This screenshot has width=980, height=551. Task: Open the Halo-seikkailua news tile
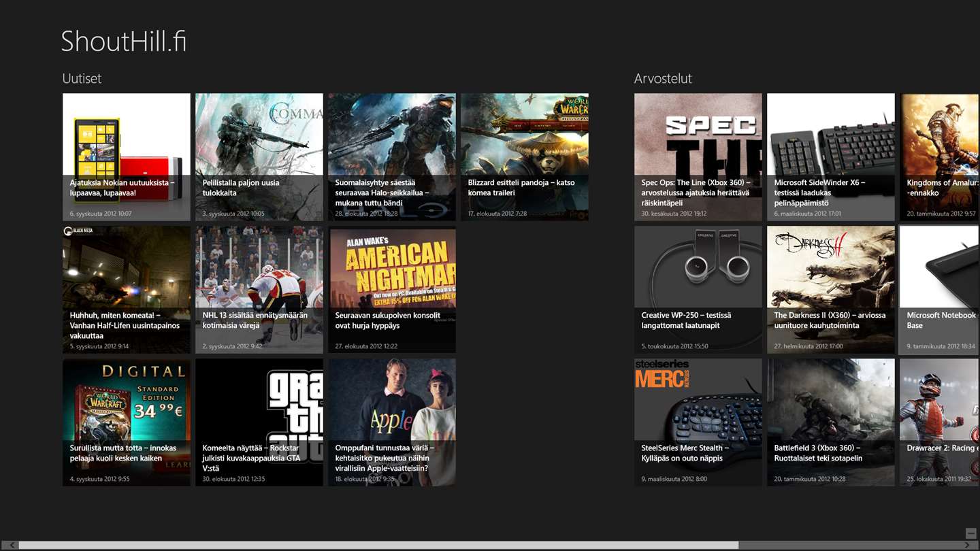pyautogui.click(x=392, y=157)
